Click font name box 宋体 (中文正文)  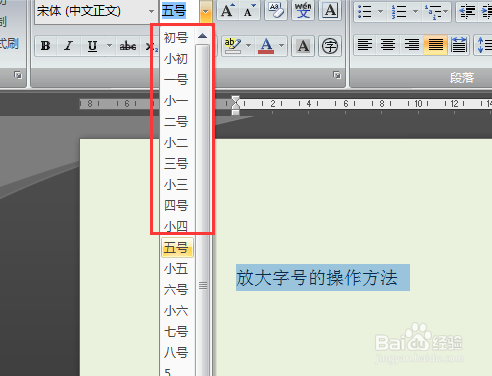click(91, 11)
